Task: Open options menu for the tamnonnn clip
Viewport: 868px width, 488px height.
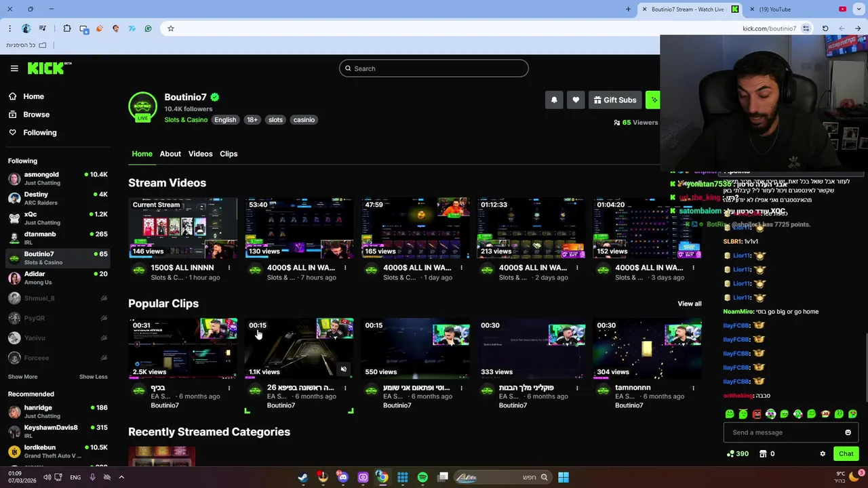Action: coord(693,388)
